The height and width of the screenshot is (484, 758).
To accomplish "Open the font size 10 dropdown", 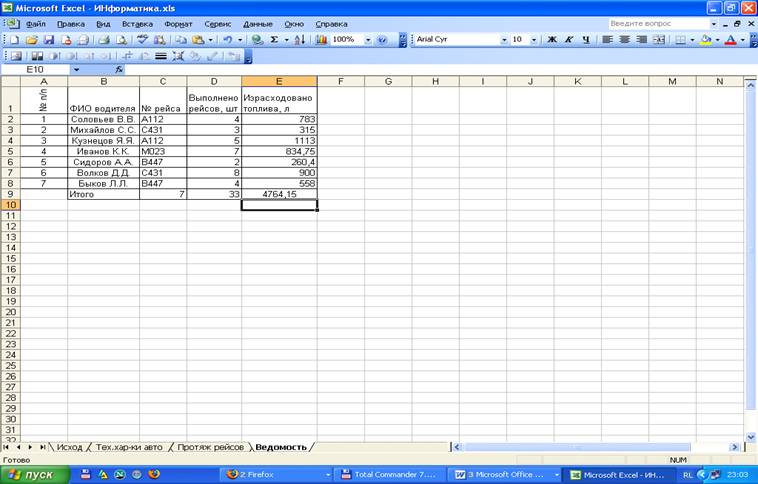I will 534,40.
